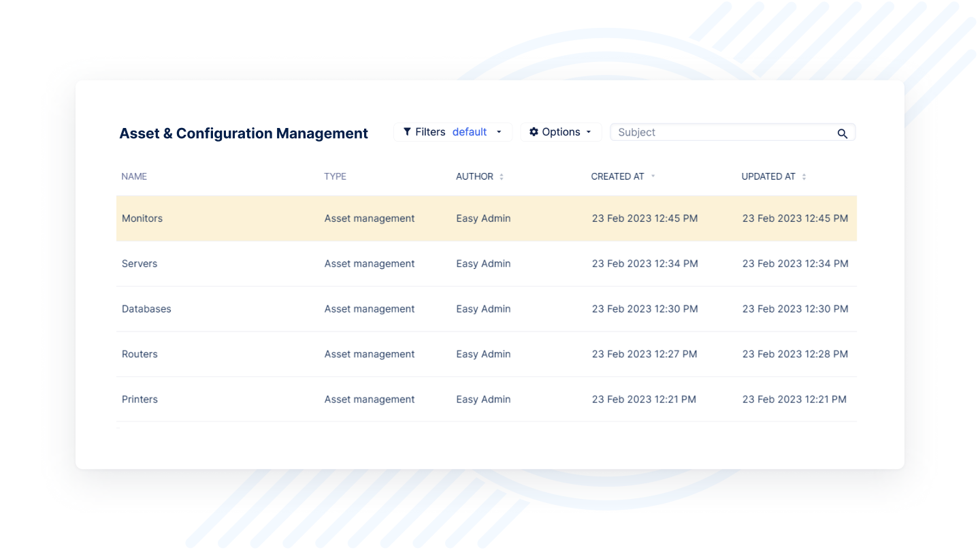Click the Filters funnel icon

coord(407,132)
